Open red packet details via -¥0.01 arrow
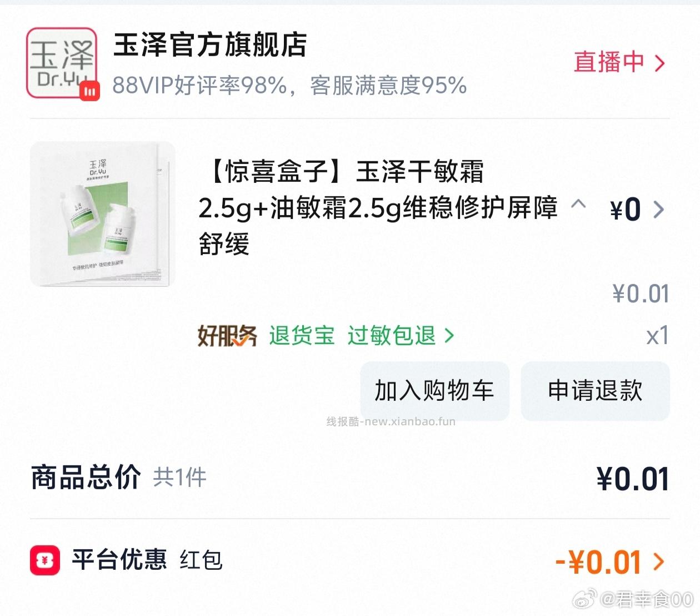The width and height of the screenshot is (700, 616). pyautogui.click(x=658, y=562)
